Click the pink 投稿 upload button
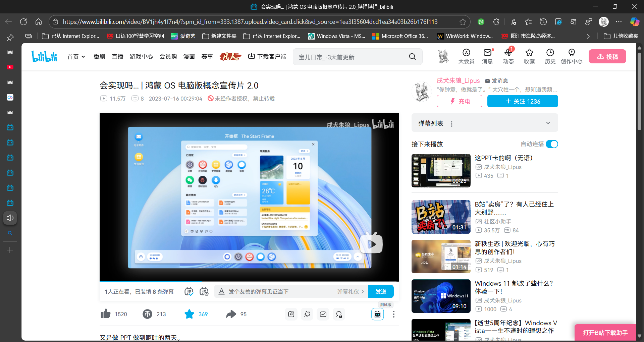 tap(607, 56)
